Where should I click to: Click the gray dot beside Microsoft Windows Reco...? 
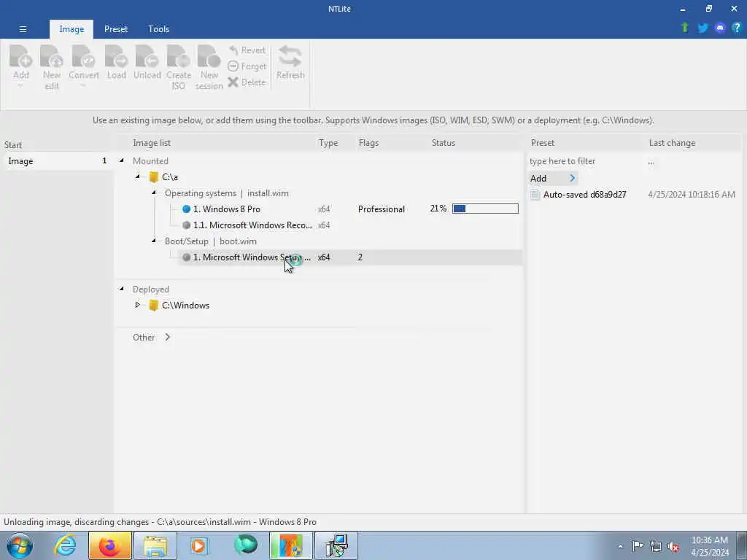tap(186, 225)
